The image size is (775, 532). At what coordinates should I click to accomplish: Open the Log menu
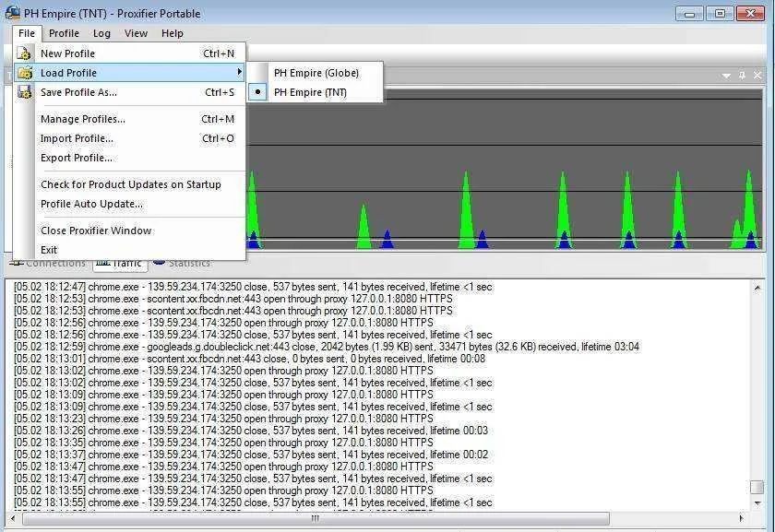pyautogui.click(x=101, y=33)
